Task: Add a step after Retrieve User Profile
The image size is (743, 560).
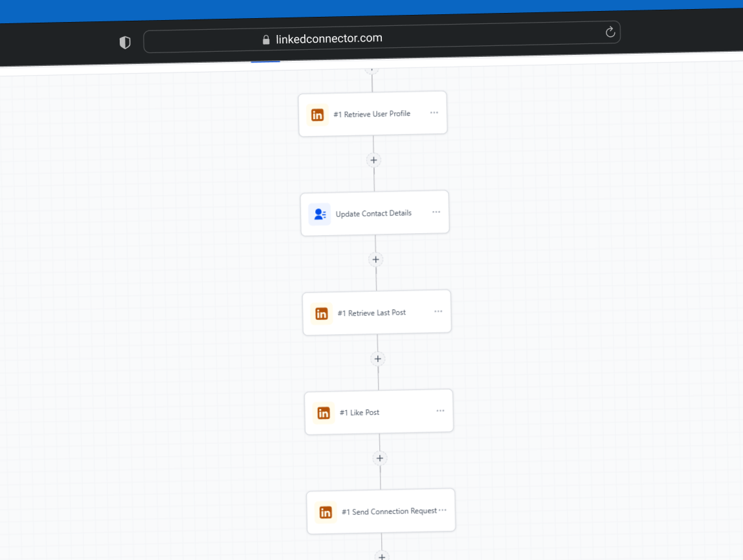Action: 373,160
